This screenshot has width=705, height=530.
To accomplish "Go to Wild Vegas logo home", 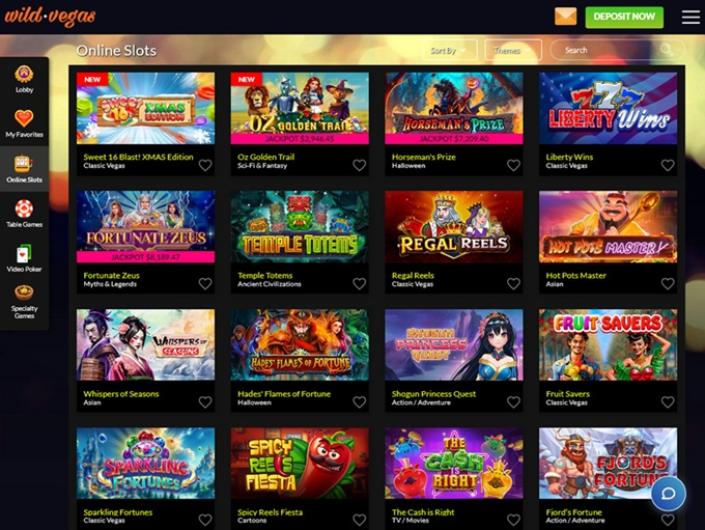I will pos(50,17).
